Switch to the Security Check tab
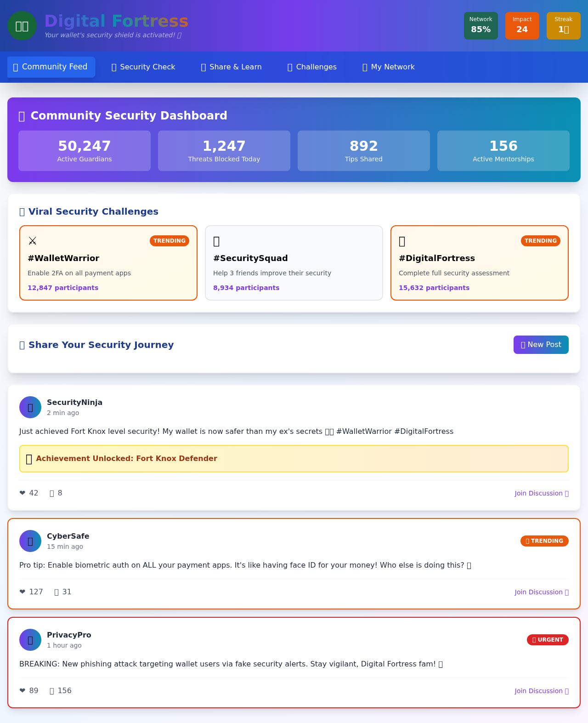This screenshot has width=588, height=723. coord(143,67)
